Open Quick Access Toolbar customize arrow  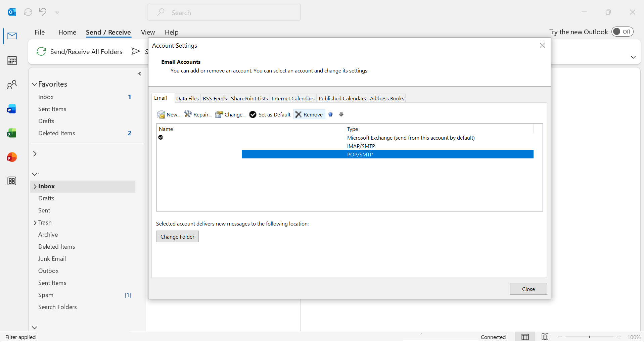(x=57, y=12)
